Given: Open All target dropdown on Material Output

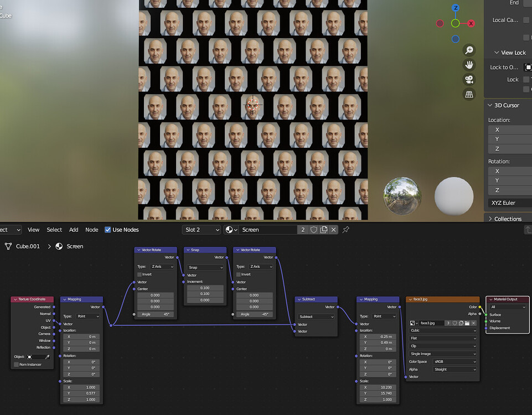Looking at the screenshot, I should 508,307.
